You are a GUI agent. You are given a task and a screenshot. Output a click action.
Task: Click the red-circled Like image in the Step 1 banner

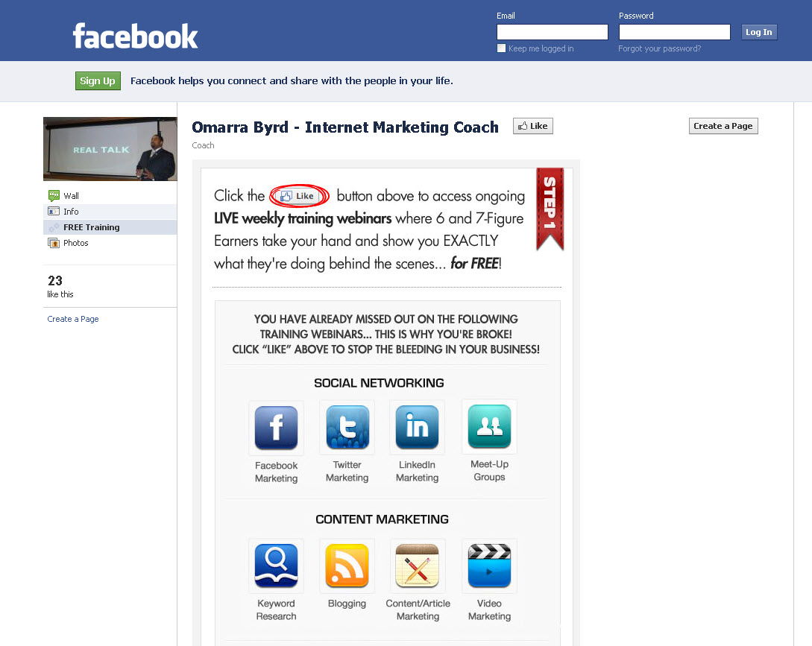(x=299, y=196)
